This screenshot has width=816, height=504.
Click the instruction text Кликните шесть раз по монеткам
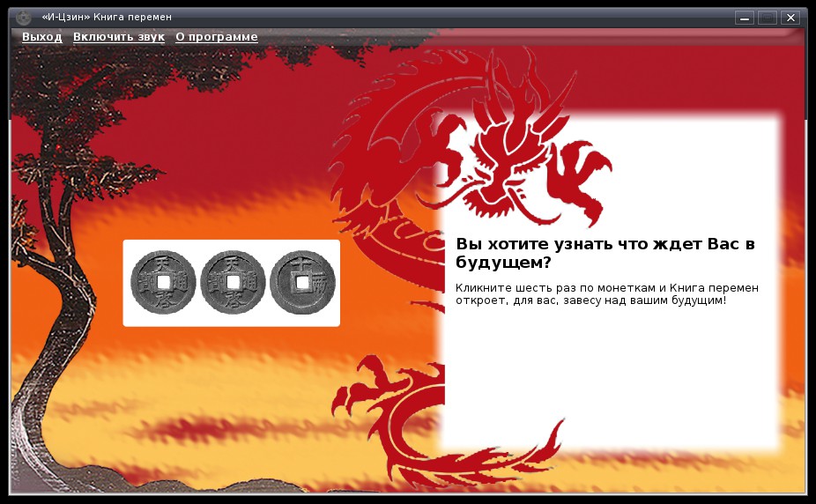tap(607, 294)
